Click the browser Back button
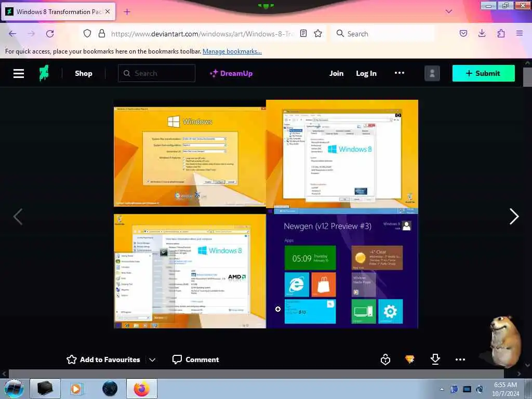 click(x=12, y=34)
